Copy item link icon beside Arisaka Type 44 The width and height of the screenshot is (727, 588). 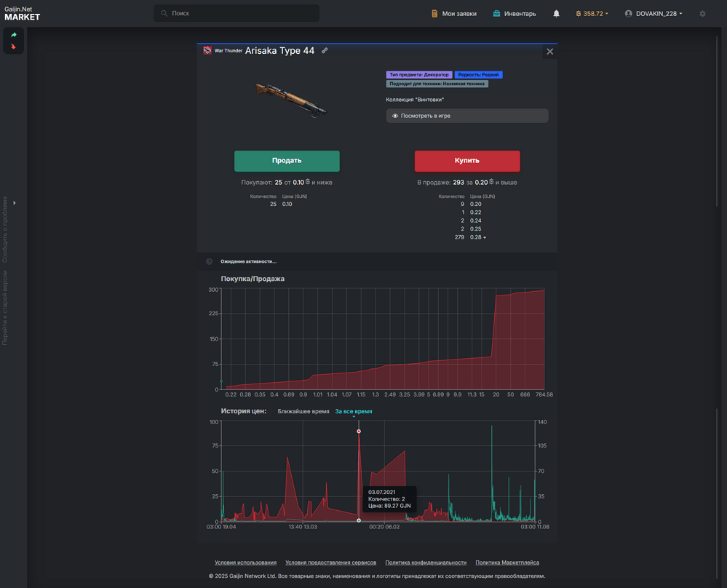pos(325,51)
